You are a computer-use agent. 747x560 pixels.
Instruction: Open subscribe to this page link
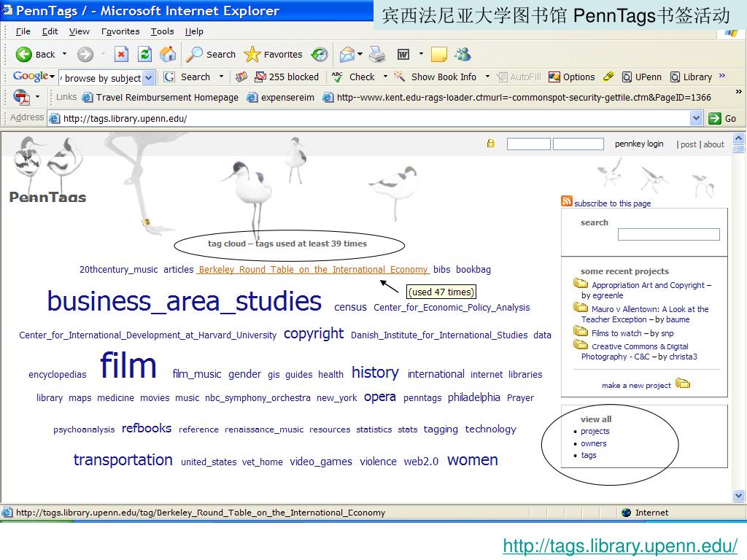coord(612,203)
